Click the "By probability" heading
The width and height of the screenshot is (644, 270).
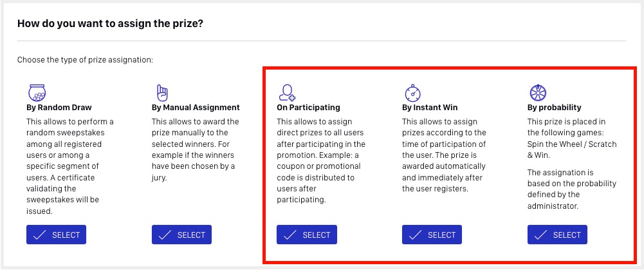point(555,108)
